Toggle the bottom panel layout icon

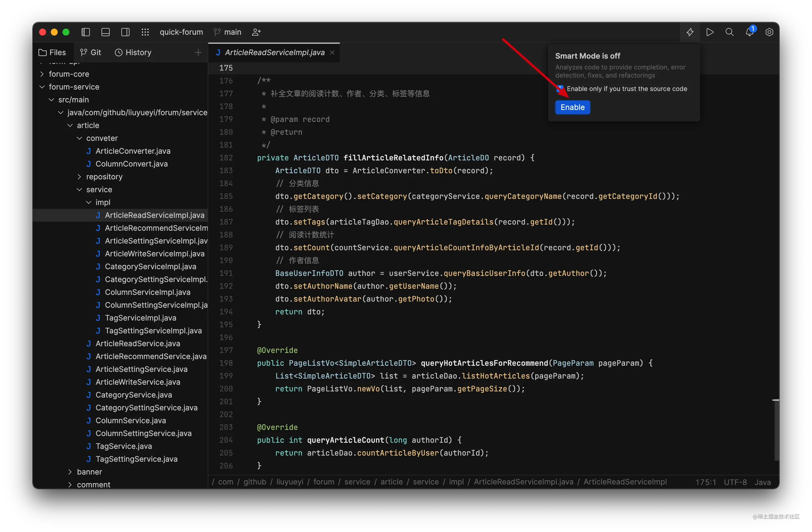pos(105,32)
